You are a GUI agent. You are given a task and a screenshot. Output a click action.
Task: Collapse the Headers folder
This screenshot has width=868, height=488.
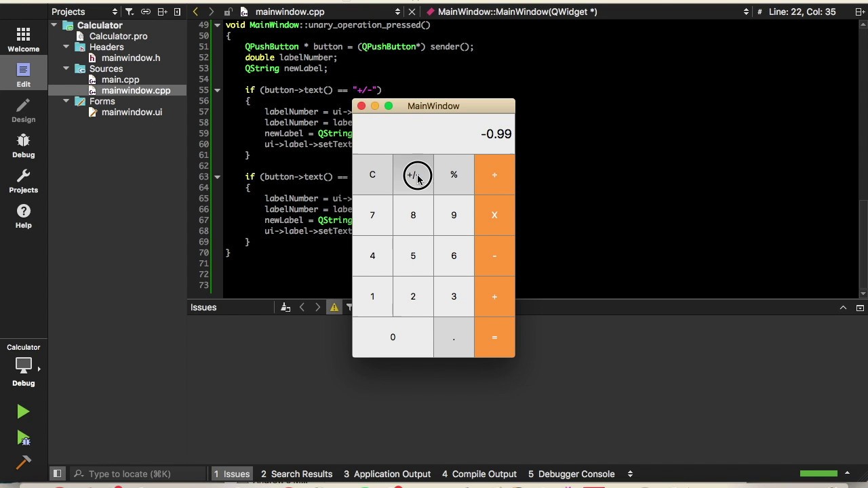[x=66, y=47]
